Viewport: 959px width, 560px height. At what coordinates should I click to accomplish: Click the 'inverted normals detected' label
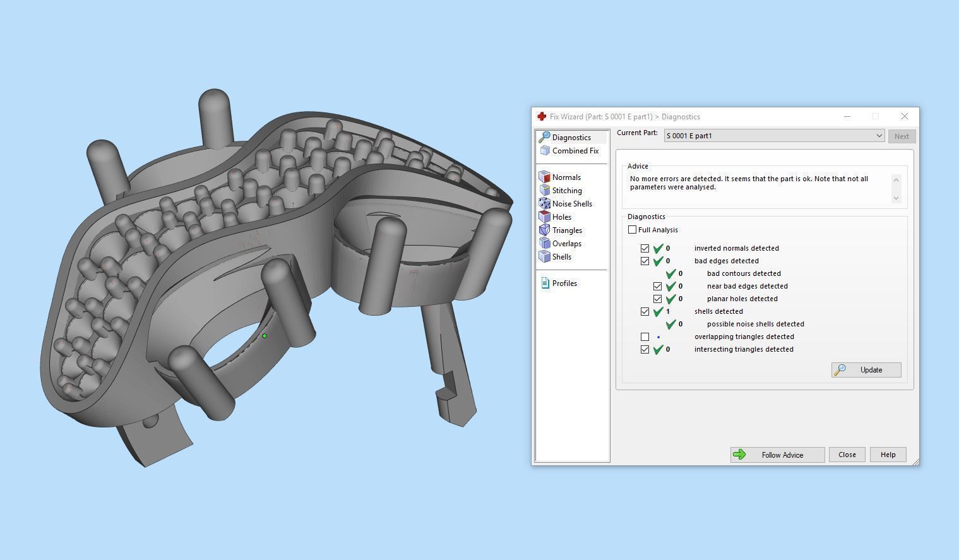click(736, 248)
